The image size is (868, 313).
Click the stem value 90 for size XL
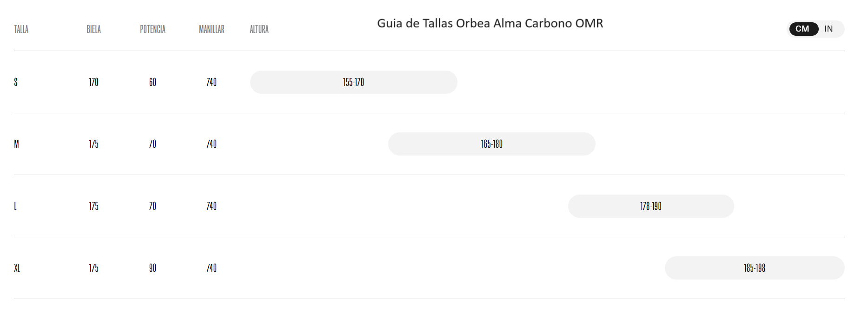[x=152, y=268]
